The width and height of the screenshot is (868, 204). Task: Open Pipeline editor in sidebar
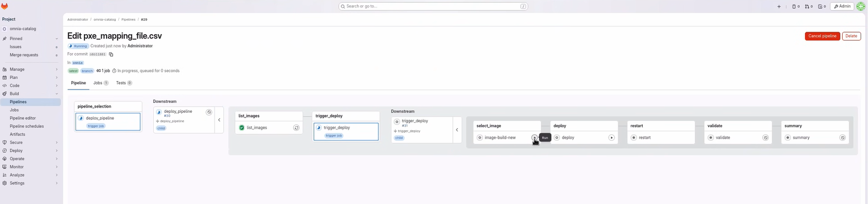(x=30, y=118)
